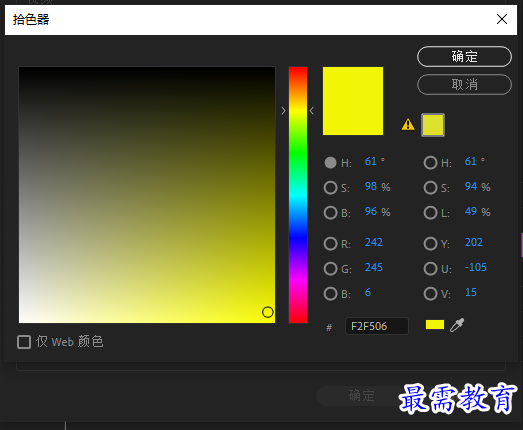Click the dimmed 确定 button in background window
This screenshot has height=430, width=523.
pos(362,396)
